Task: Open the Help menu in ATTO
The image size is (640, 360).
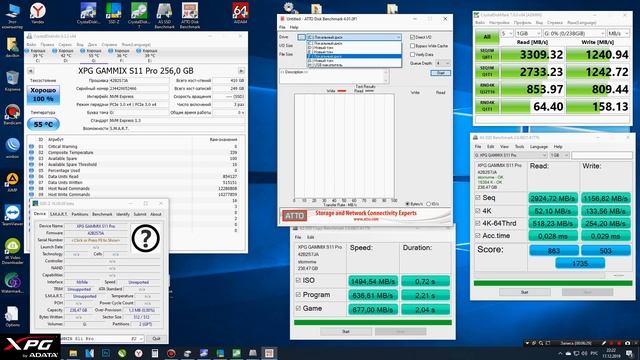Action: click(x=294, y=27)
